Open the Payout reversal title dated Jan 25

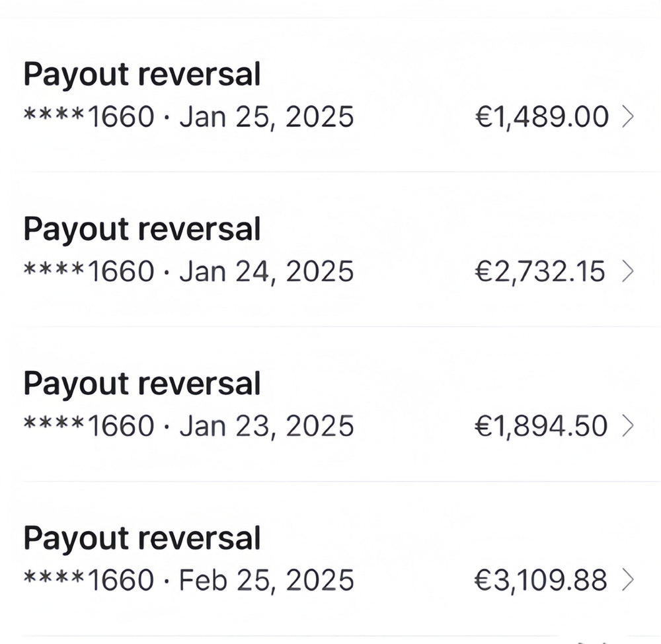142,75
